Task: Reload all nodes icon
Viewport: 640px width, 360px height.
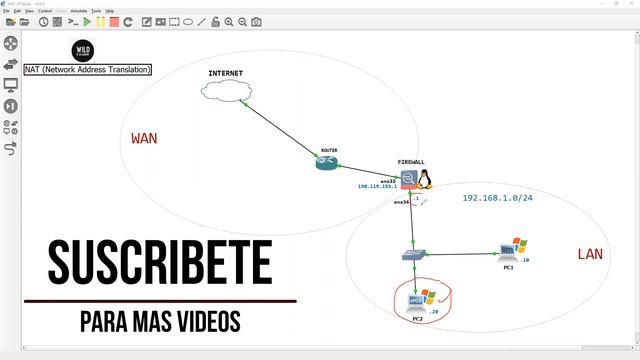Action: (128, 22)
